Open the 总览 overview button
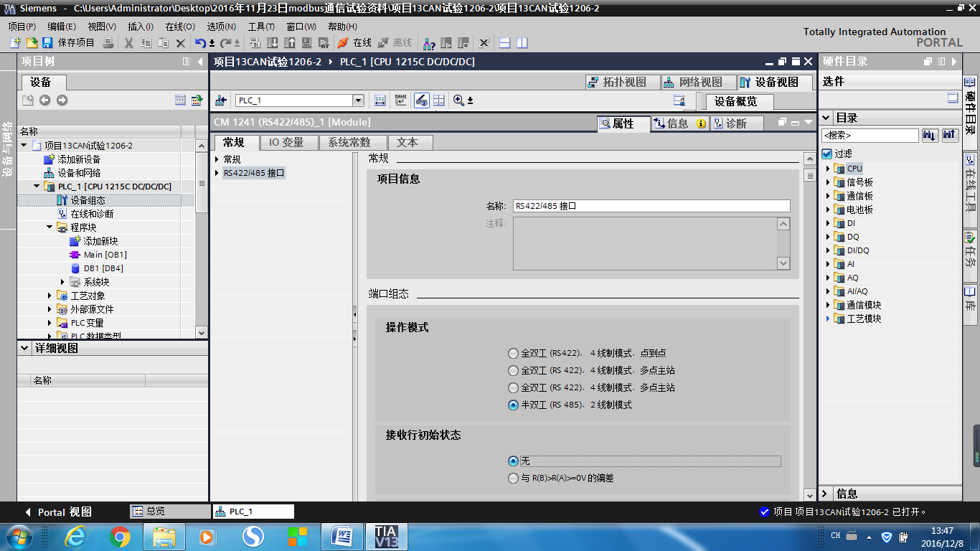 (169, 512)
